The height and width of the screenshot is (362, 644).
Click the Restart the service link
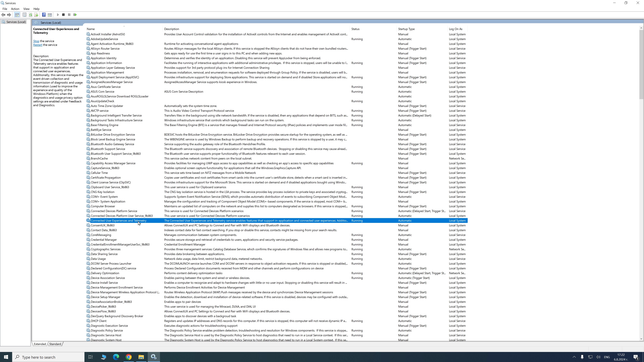click(x=38, y=45)
